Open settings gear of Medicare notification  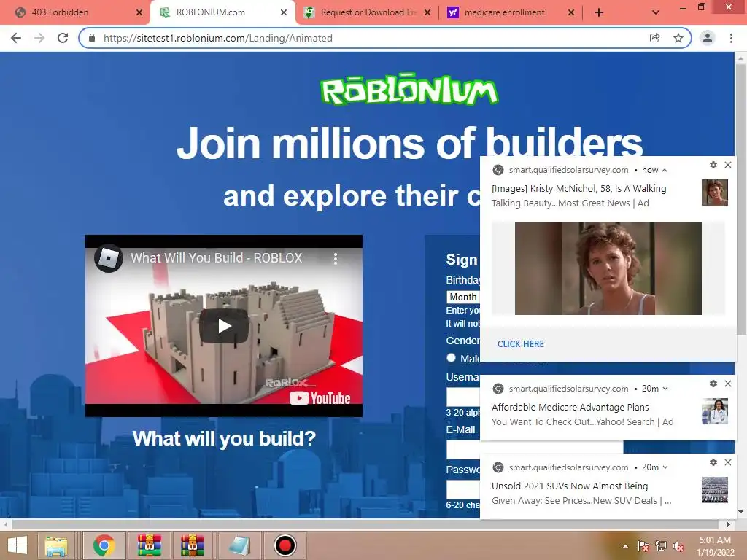pyautogui.click(x=713, y=384)
